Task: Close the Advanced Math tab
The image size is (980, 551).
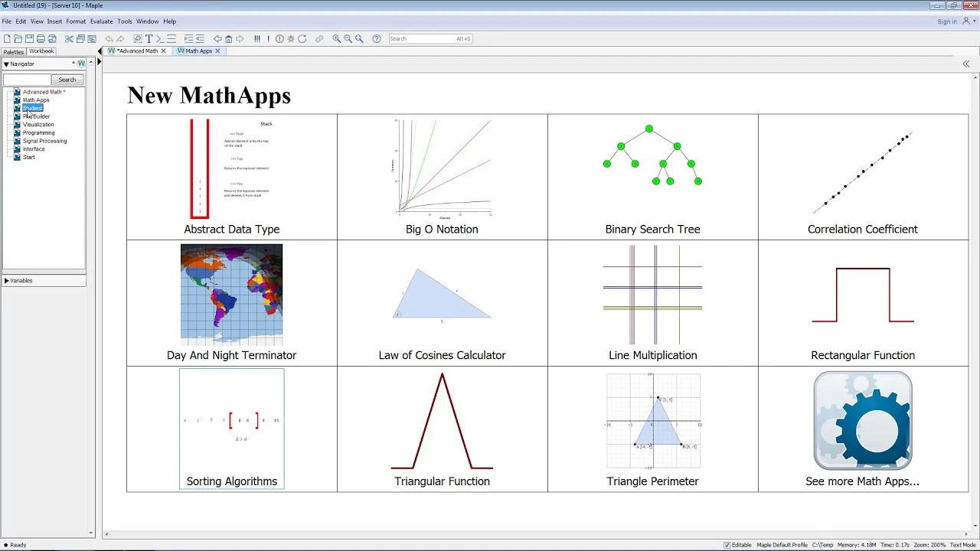Action: (163, 51)
